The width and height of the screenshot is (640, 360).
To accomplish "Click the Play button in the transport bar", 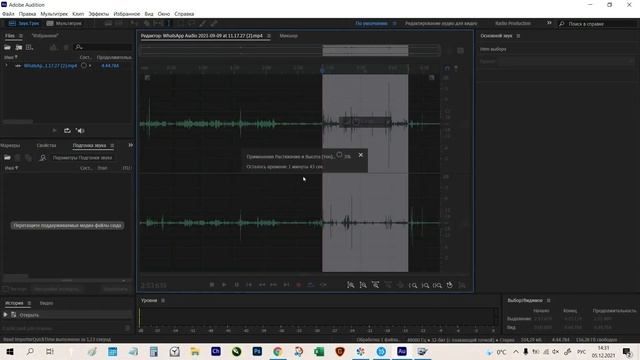I will click(x=224, y=285).
